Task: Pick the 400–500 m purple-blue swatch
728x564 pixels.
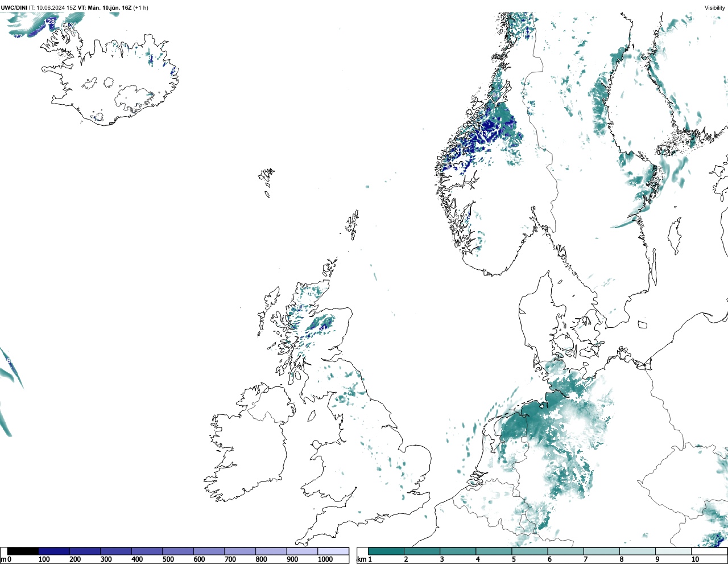Action: pos(147,551)
